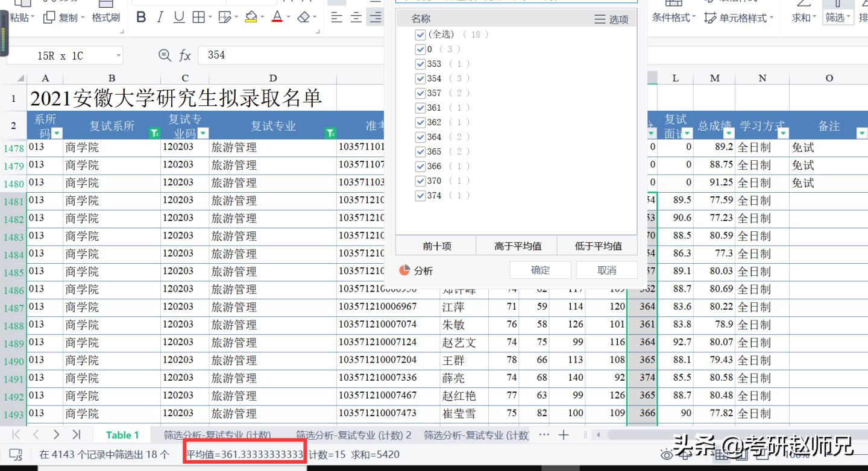
Task: Switch to the Table 1 sheet tab
Action: click(x=122, y=435)
